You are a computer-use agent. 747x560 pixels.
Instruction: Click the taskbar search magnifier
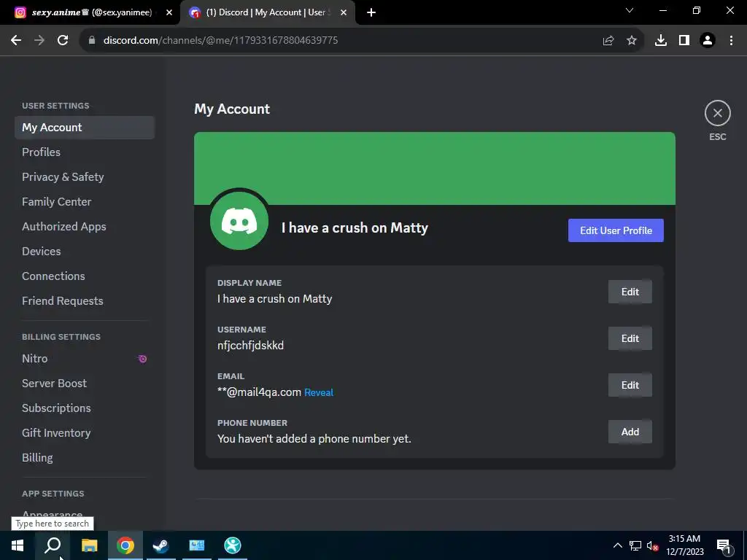coord(53,545)
